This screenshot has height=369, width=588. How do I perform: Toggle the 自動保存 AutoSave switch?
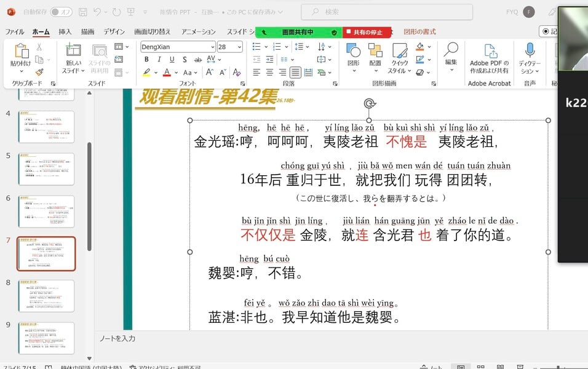(61, 12)
